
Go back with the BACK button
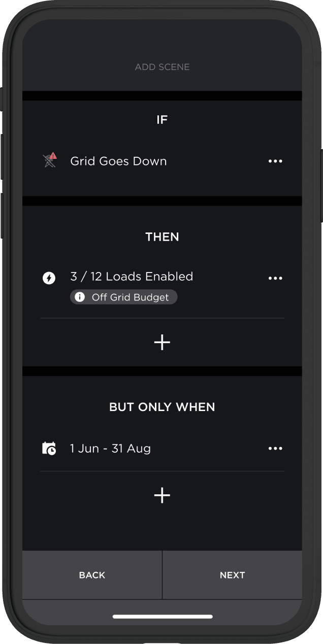click(92, 575)
